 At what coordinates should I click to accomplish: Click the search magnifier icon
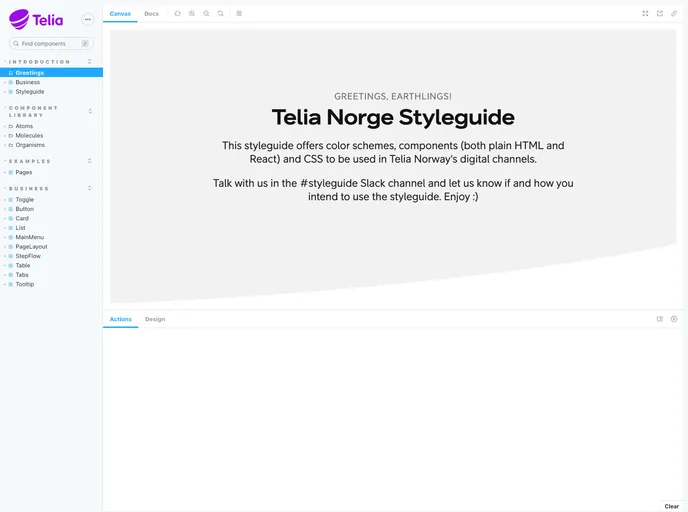[x=16, y=43]
